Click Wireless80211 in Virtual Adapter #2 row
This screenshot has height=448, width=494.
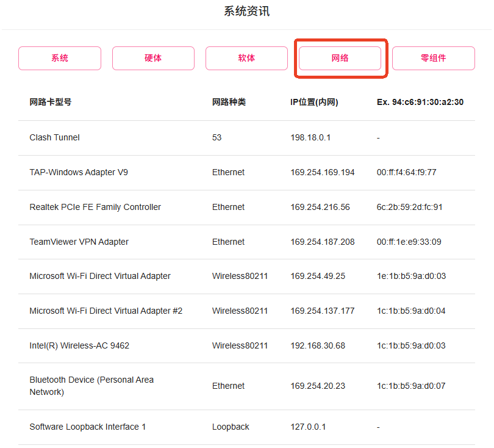click(x=240, y=311)
